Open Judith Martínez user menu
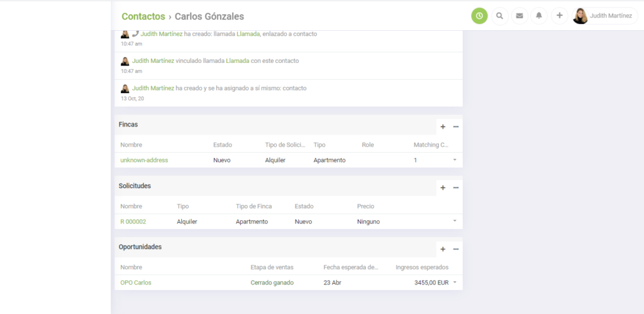 604,16
